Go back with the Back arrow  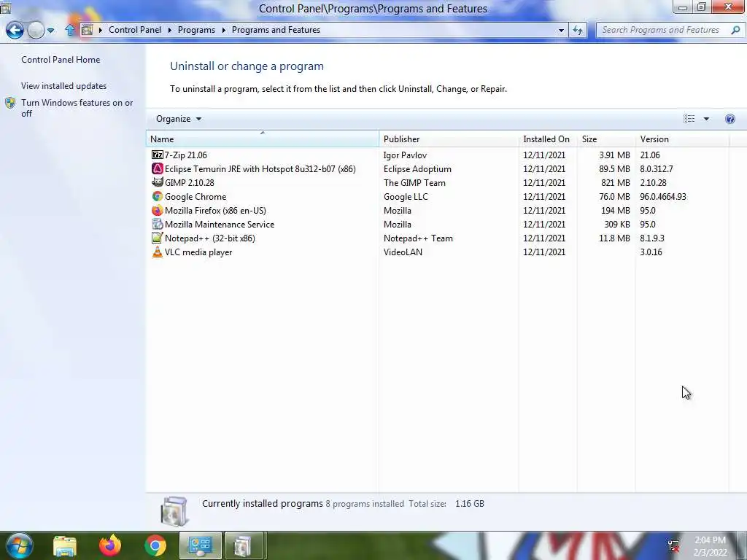click(x=15, y=30)
